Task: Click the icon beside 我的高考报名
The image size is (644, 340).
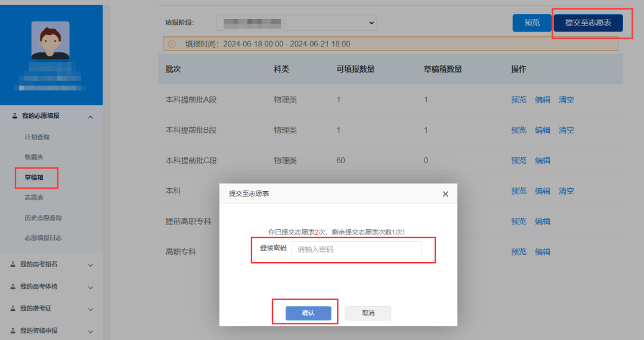Action: click(13, 264)
